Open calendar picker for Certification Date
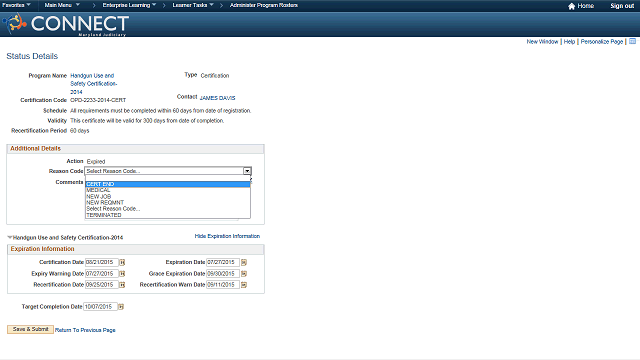The height and width of the screenshot is (360, 640). [x=122, y=262]
